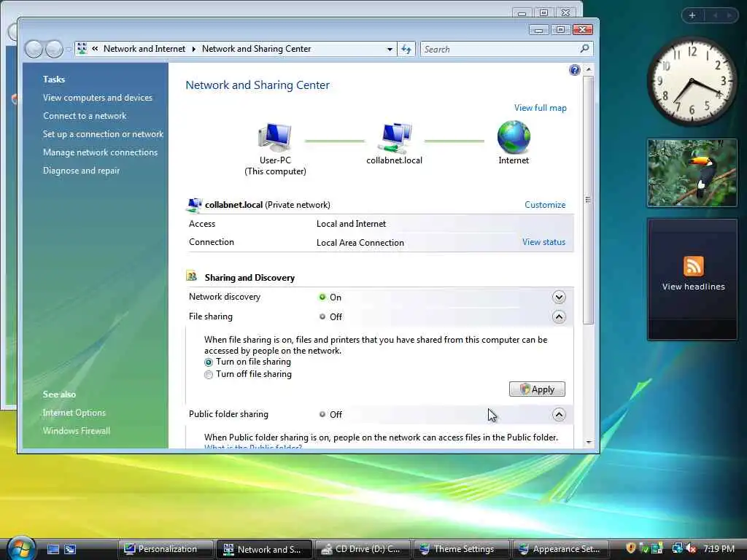Click the sidebar add gadget plus icon
Viewport: 747px width, 560px height.
click(x=692, y=15)
